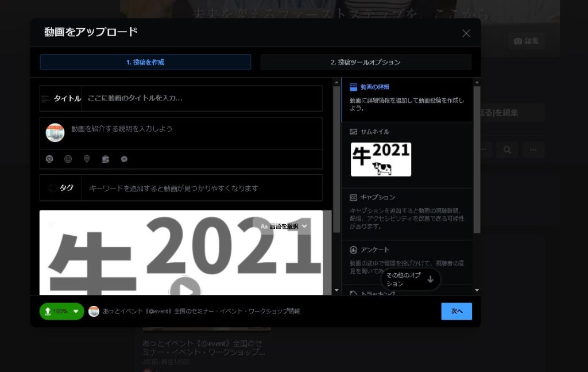
Task: Click the location pin icon under description
Action: point(87,159)
